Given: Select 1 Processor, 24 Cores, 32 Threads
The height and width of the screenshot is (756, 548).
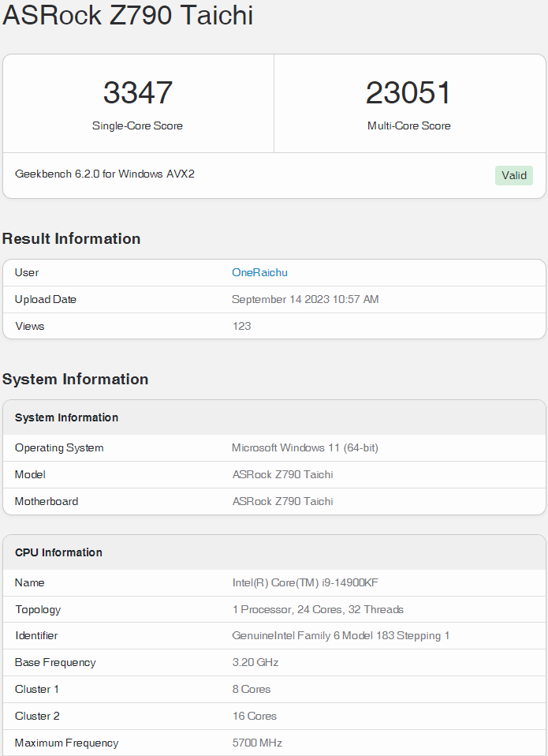Looking at the screenshot, I should click(318, 609).
